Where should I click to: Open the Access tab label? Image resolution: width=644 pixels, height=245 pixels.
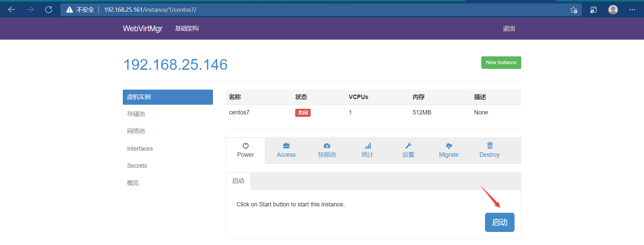point(286,155)
